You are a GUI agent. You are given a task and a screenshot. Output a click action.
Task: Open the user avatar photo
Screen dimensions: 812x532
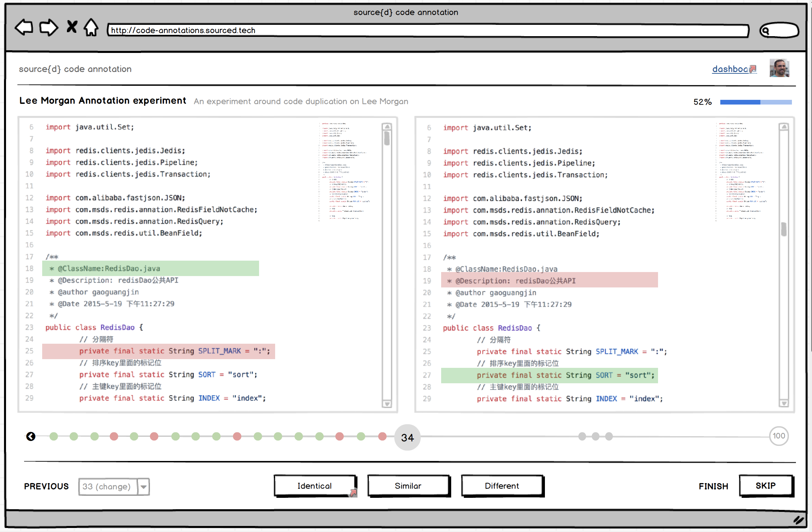(779, 68)
